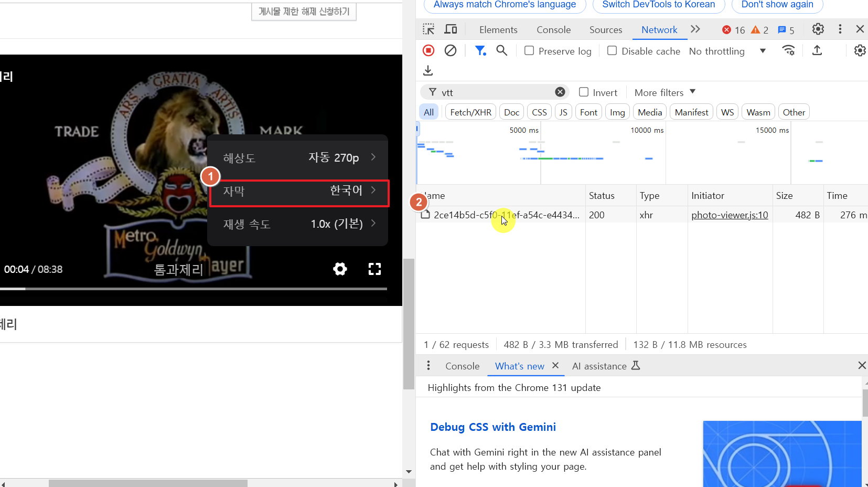
Task: Enable the Disable cache checkbox
Action: pos(612,50)
